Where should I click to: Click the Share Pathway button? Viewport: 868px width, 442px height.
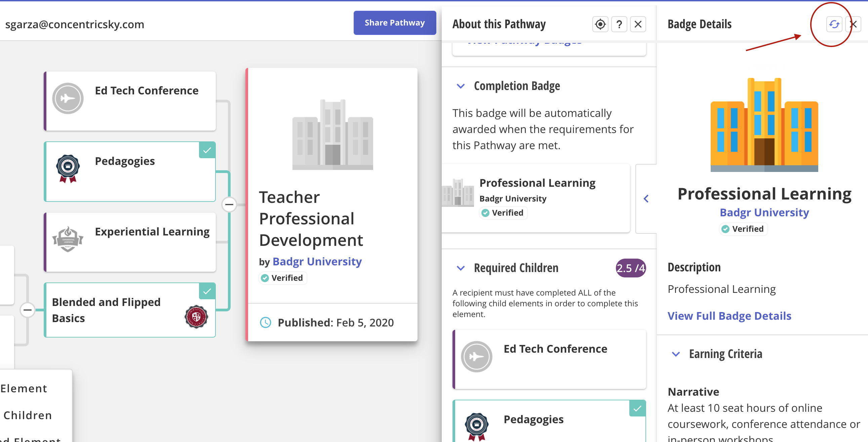point(394,23)
